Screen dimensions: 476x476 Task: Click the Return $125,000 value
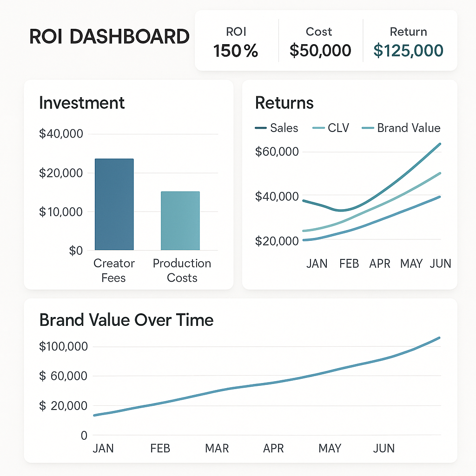tap(409, 50)
